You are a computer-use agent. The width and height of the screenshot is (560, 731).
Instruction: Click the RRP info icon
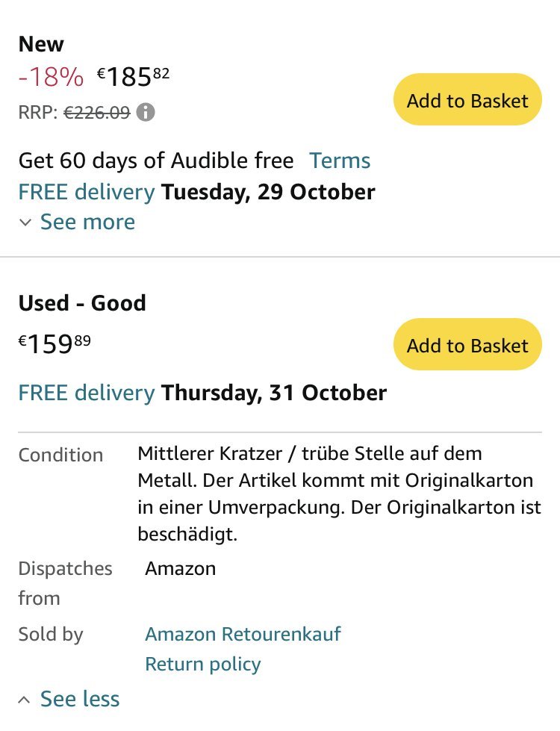[146, 113]
